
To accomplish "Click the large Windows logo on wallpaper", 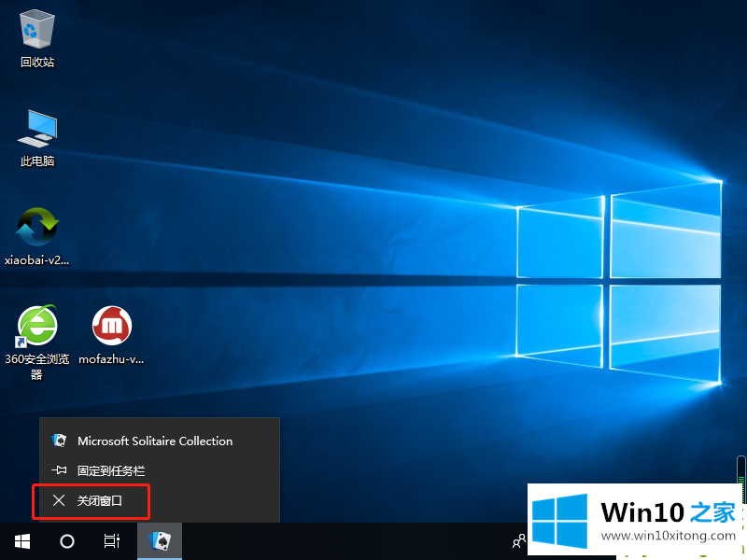I will tap(618, 282).
